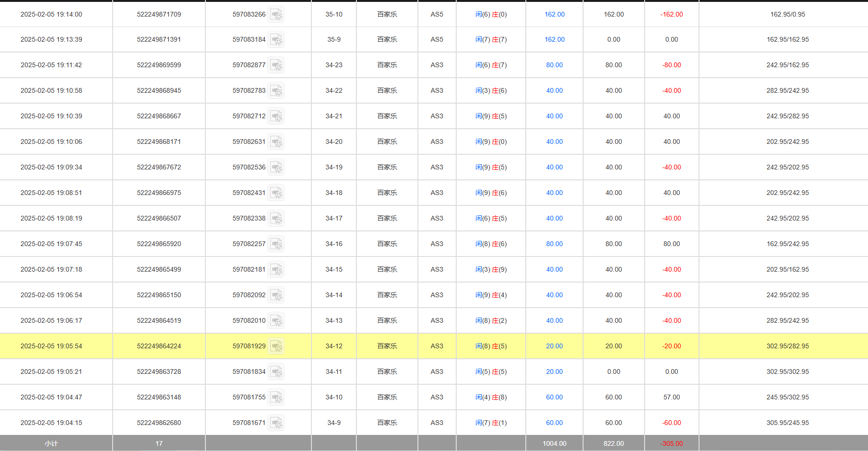Click the replay icon for round 34-23
Screen dimensions: 868x451
[277, 65]
